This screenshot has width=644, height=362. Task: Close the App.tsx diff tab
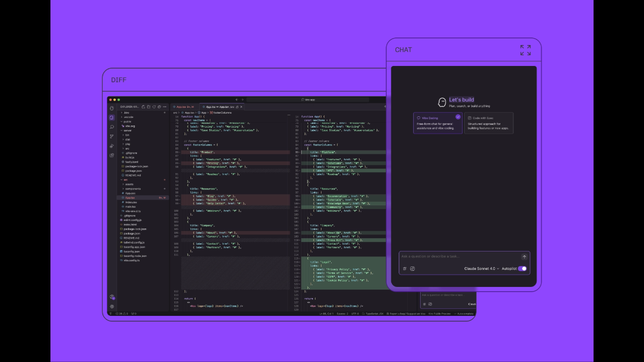coord(241,107)
